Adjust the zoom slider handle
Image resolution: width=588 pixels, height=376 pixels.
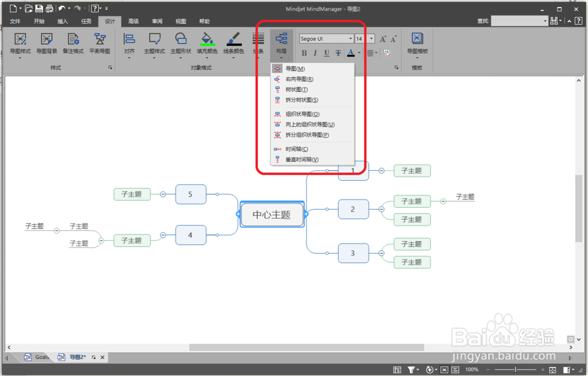516,370
